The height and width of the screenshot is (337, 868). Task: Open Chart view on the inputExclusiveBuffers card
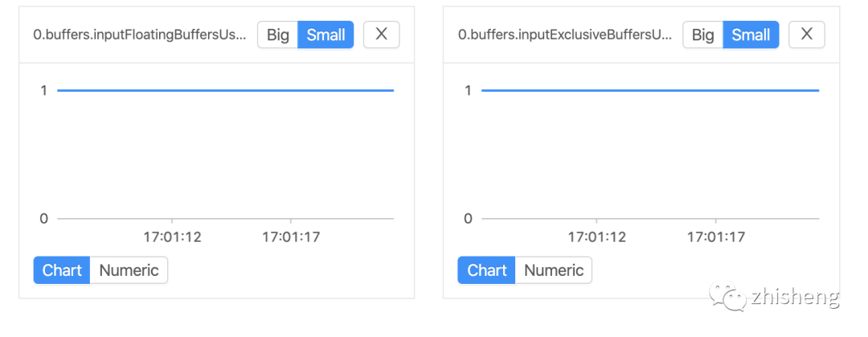486,270
